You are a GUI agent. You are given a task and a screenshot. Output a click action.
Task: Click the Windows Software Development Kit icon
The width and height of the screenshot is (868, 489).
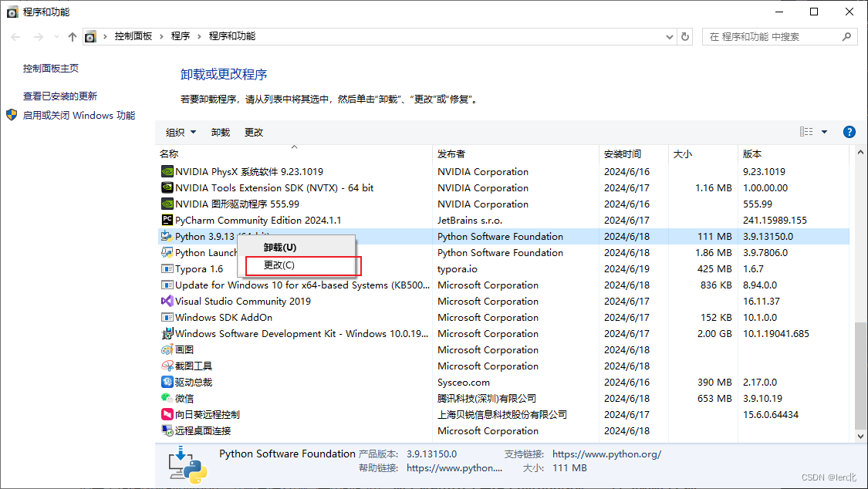click(x=167, y=333)
